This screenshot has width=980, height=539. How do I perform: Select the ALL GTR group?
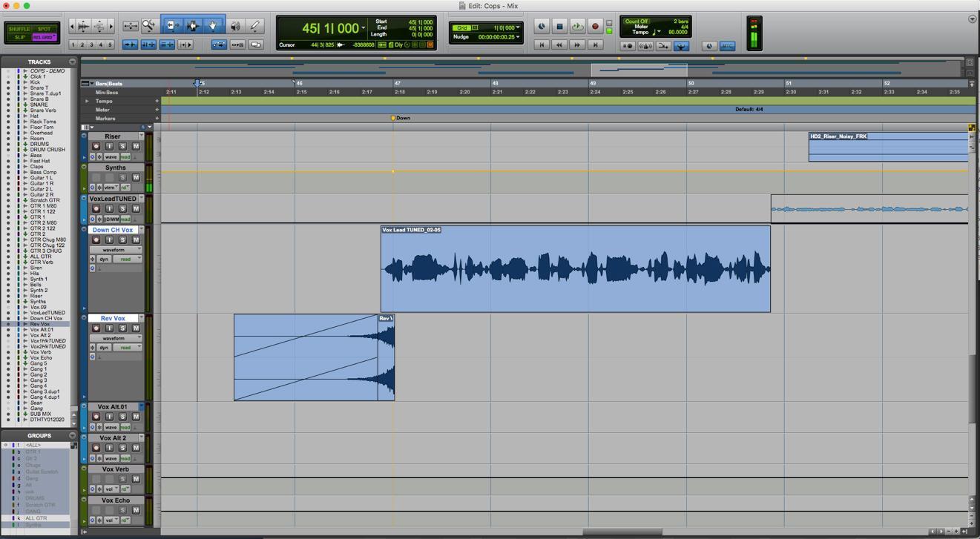(36, 518)
